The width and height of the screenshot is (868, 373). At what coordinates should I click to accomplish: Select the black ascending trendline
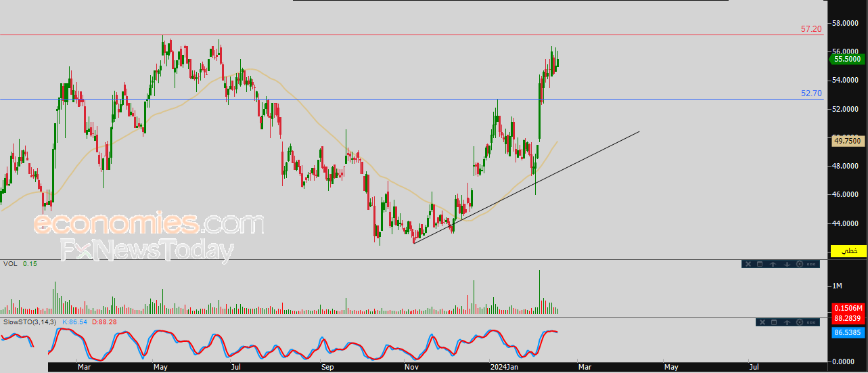pyautogui.click(x=526, y=186)
